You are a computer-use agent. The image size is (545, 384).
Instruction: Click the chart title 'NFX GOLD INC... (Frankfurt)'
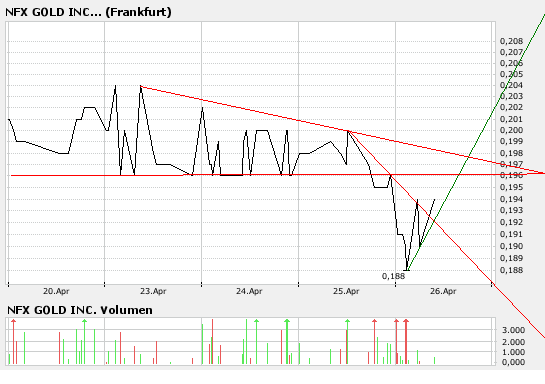point(88,12)
